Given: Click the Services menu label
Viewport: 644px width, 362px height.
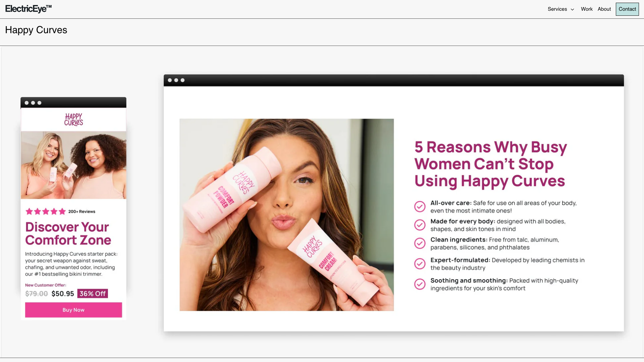Looking at the screenshot, I should (x=557, y=9).
